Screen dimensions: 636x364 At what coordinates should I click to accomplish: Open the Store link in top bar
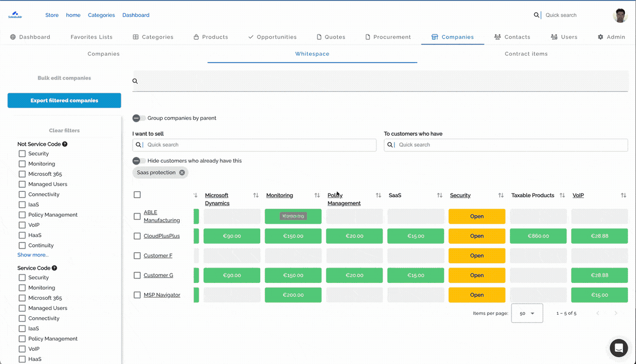[52, 15]
